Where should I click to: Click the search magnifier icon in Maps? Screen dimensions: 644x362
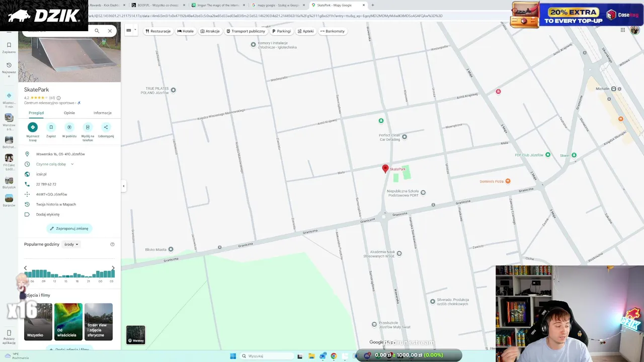tap(97, 31)
